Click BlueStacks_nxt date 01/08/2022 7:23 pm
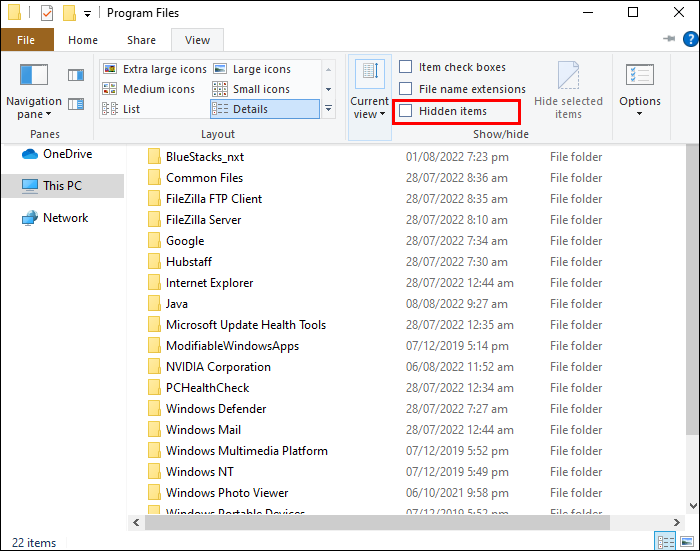Viewport: 700px width, 551px height. (x=457, y=157)
